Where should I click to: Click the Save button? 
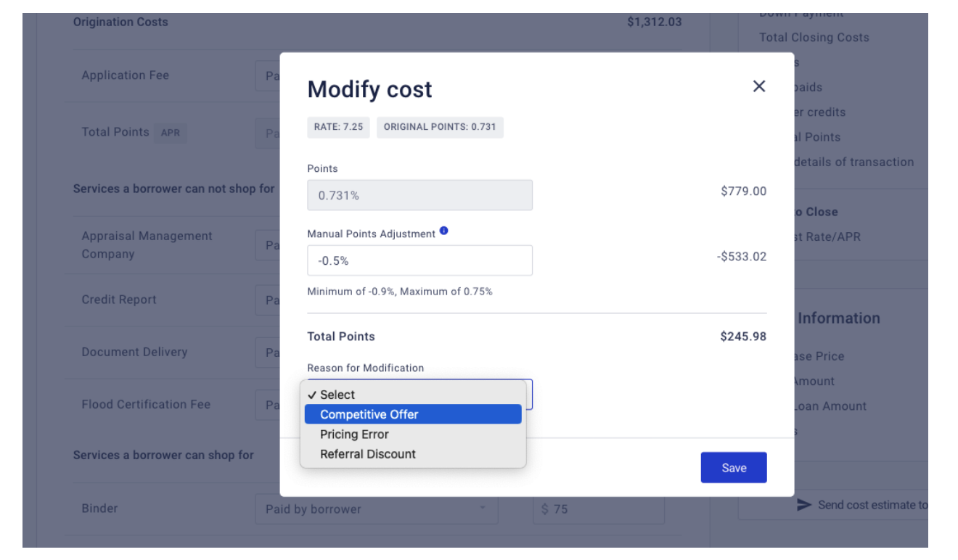[734, 468]
